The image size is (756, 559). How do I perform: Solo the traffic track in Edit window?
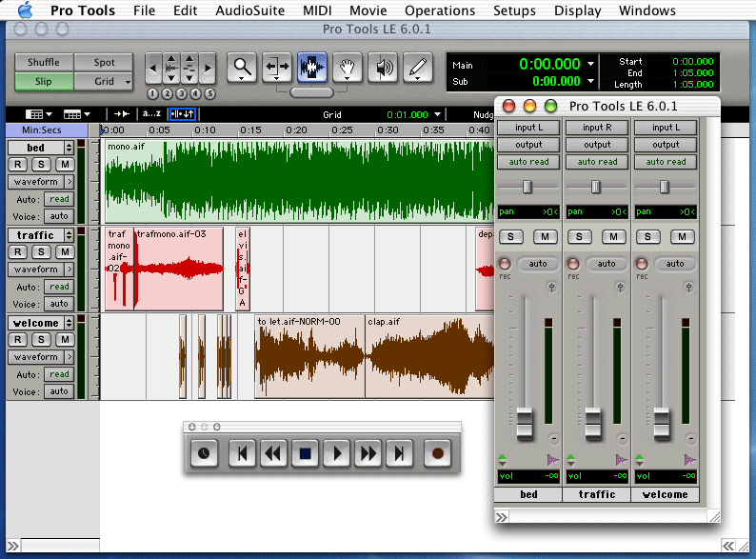pos(41,251)
